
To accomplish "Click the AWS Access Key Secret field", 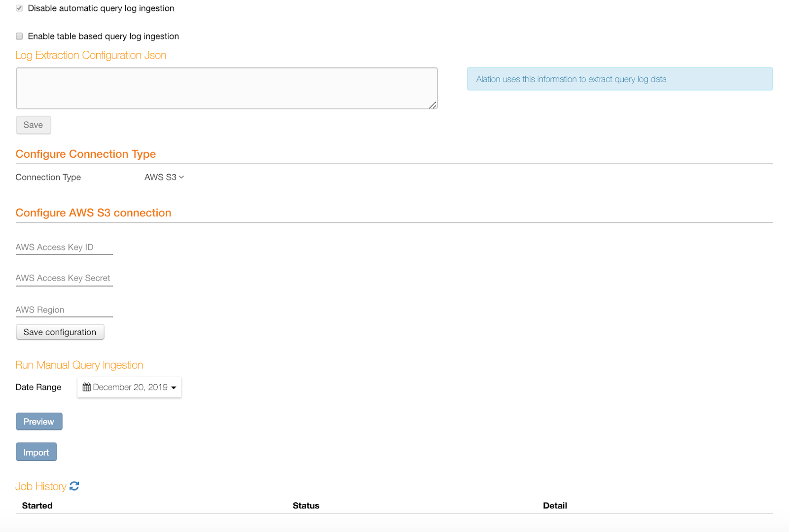I will [64, 279].
